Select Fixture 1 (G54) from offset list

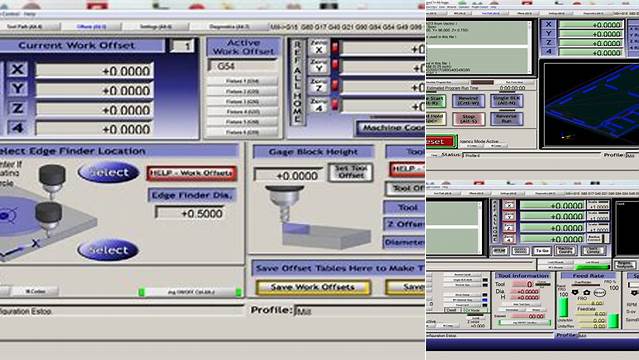pos(242,81)
